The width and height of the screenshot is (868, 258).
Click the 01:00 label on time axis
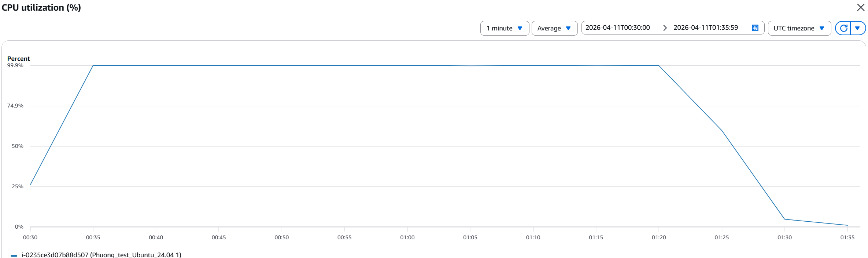[407, 237]
